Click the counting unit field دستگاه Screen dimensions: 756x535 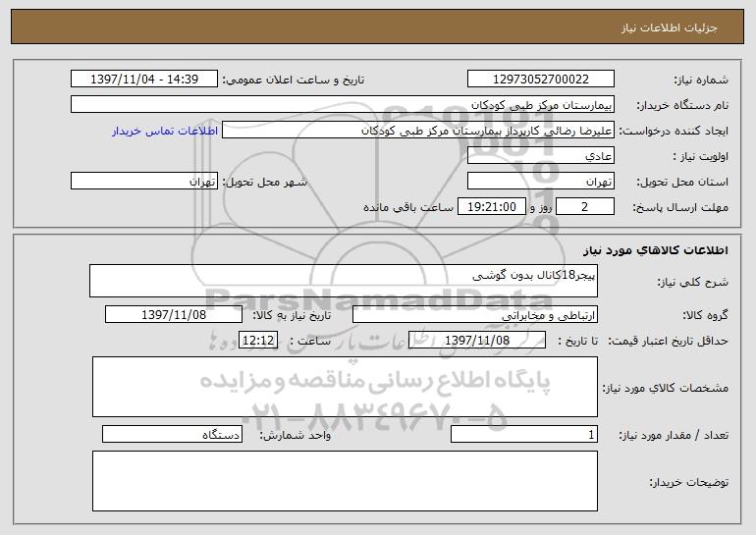coord(172,434)
